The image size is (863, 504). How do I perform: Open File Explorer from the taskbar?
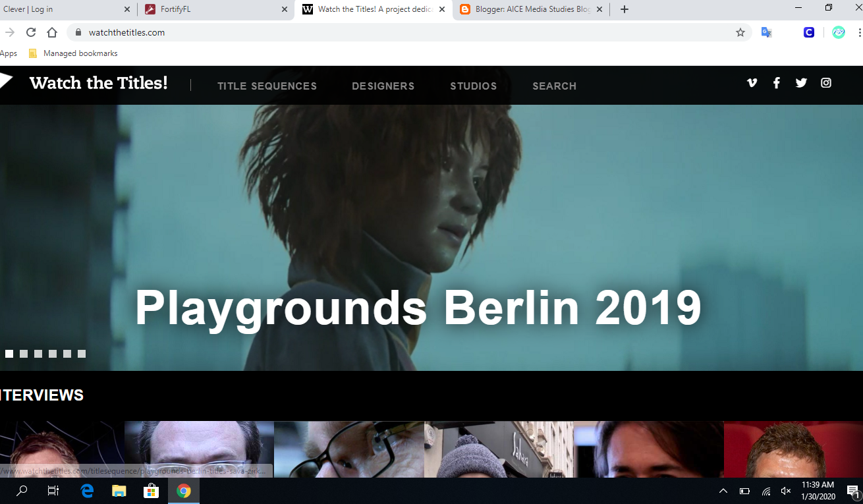point(119,491)
